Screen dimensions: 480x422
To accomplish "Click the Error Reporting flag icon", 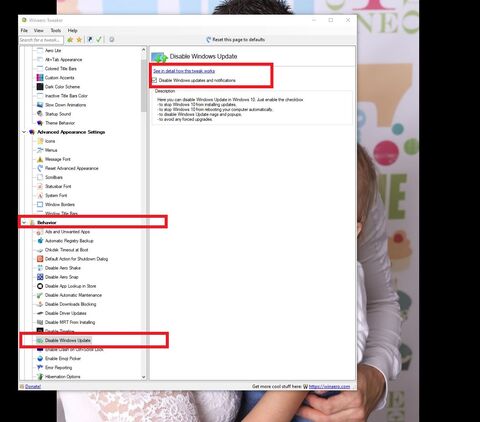I will click(x=40, y=367).
